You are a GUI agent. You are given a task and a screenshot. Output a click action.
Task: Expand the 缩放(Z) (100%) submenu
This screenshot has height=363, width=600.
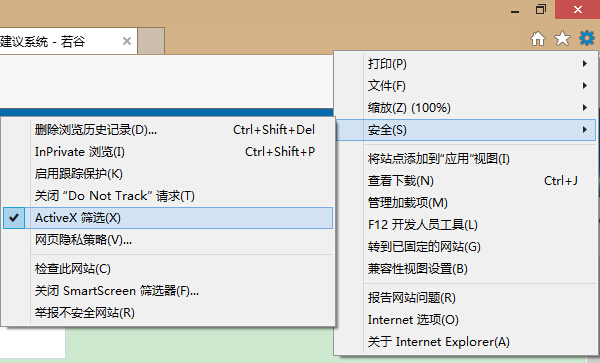point(465,108)
